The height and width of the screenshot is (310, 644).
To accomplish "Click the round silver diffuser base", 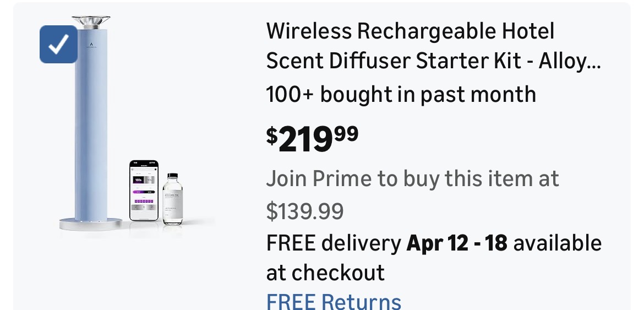I will pos(91,223).
